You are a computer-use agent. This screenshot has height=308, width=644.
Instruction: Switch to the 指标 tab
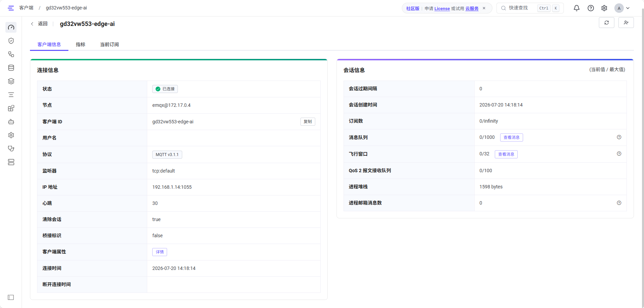point(80,44)
